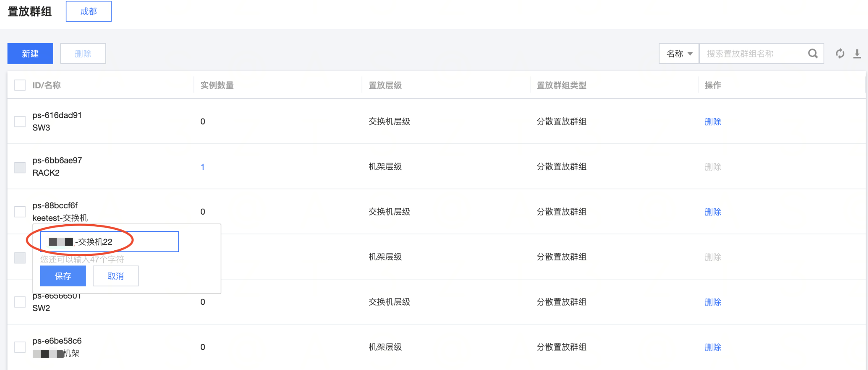The image size is (868, 370).
Task: Tick the ps-e6be58c6 row checkbox
Action: (x=20, y=347)
